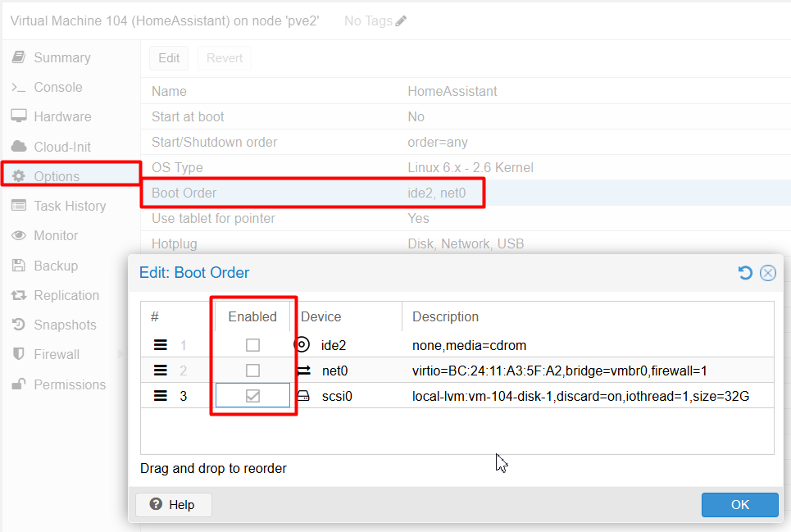
Task: Enable the ide2 boot device checkbox
Action: click(x=252, y=345)
